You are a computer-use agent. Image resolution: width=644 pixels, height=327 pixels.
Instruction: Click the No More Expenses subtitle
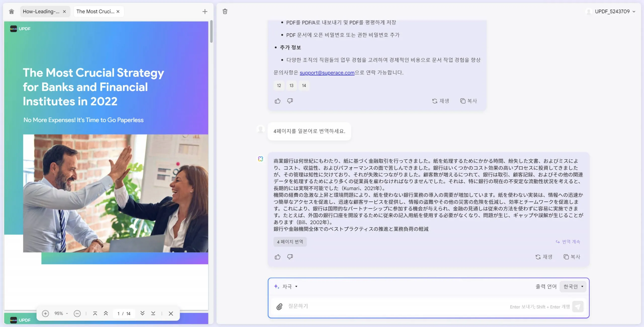pyautogui.click(x=83, y=120)
